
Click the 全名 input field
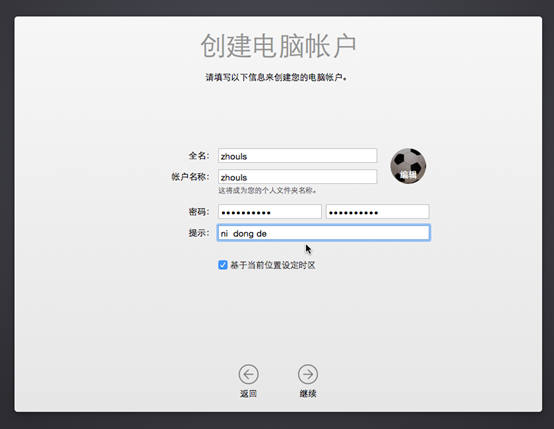click(297, 156)
